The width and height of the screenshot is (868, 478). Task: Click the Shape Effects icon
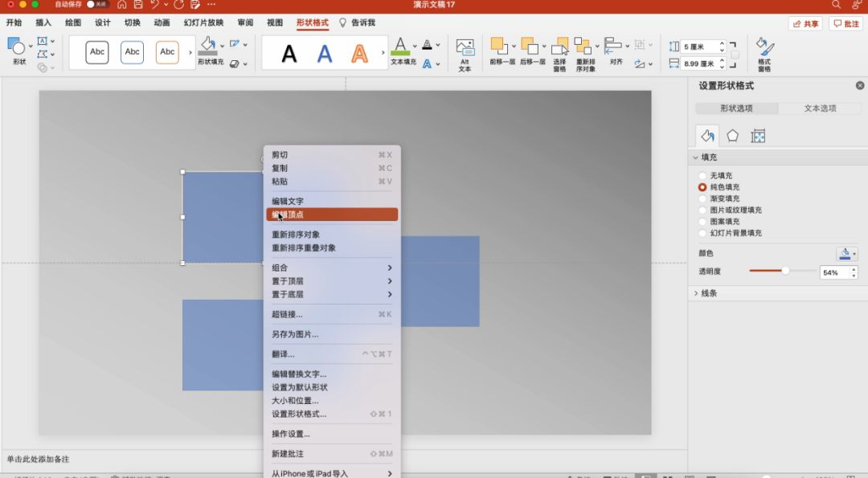click(235, 63)
